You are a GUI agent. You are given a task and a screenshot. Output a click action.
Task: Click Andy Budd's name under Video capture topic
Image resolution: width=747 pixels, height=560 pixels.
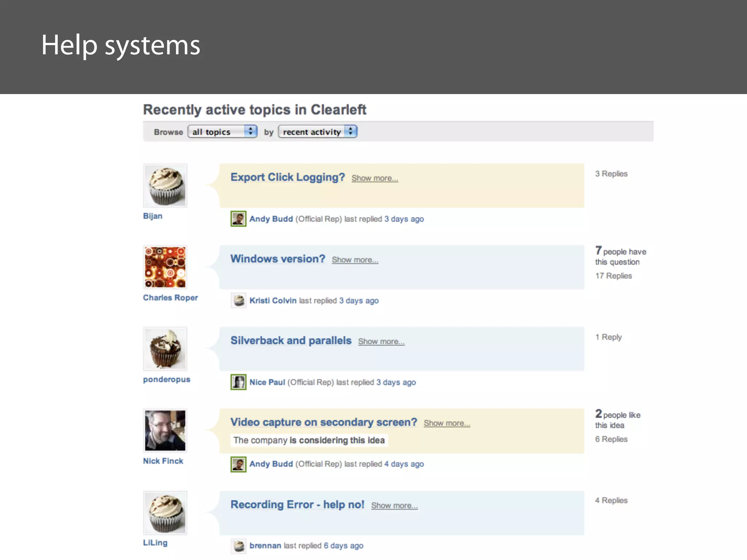271,464
